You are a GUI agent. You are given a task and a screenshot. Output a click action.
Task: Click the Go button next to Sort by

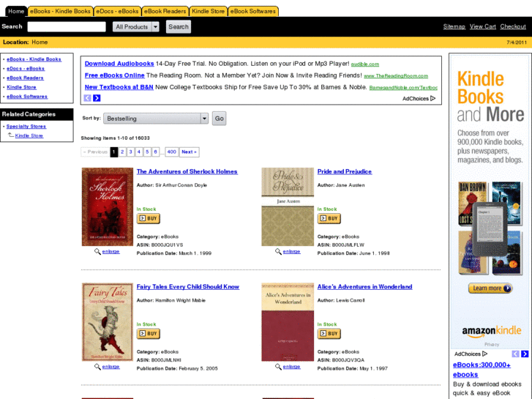[220, 119]
